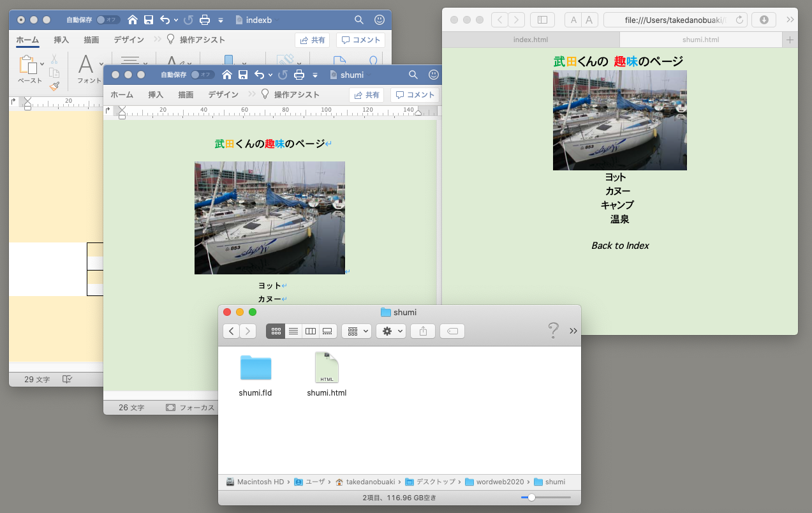
Task: Open undo history dropdown in shumi window
Action: point(270,75)
